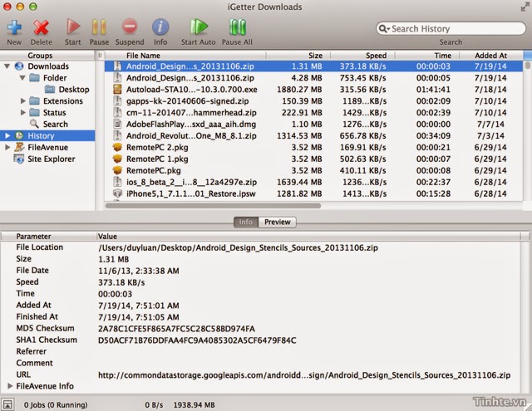This screenshot has height=411, width=532.
Task: Select the Downloads globe icon in Groups
Action: pos(19,66)
